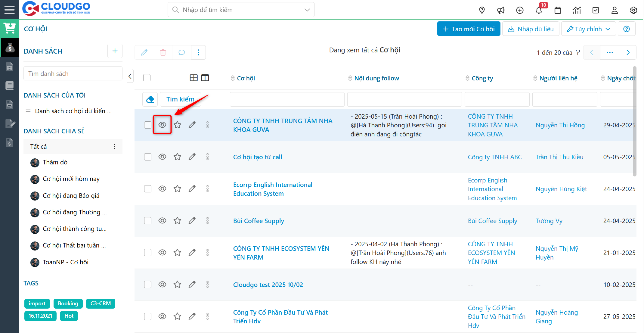Viewport: 644px width, 333px height.
Task: Expand the Tùy chỉnh dropdown
Action: click(588, 29)
